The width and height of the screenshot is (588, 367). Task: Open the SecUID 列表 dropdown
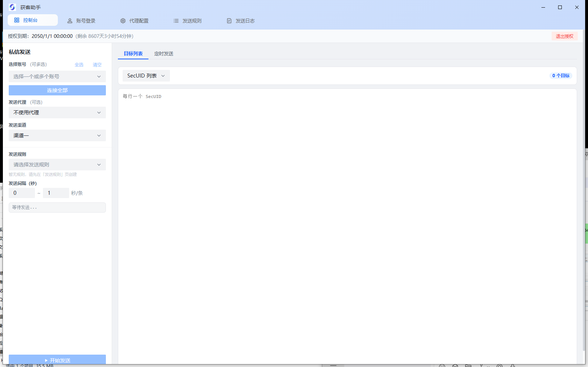click(146, 76)
